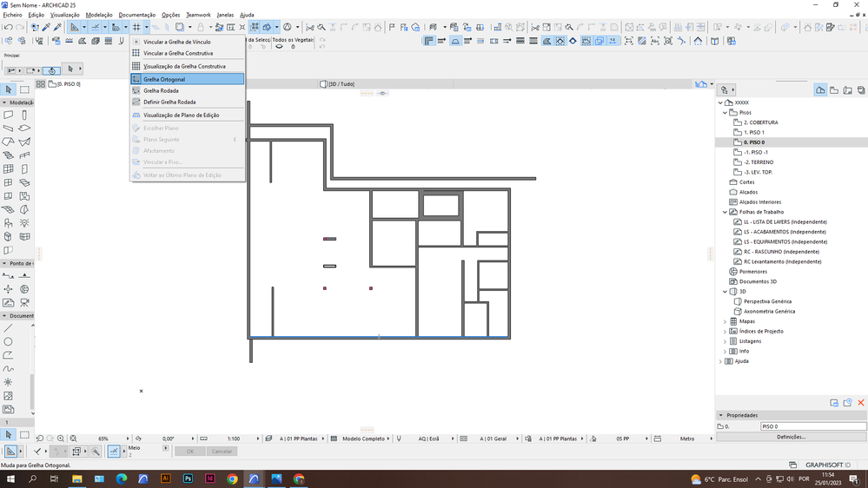The image size is (868, 488).
Task: Select the Hotspot tool under Documento
Action: pos(9,382)
